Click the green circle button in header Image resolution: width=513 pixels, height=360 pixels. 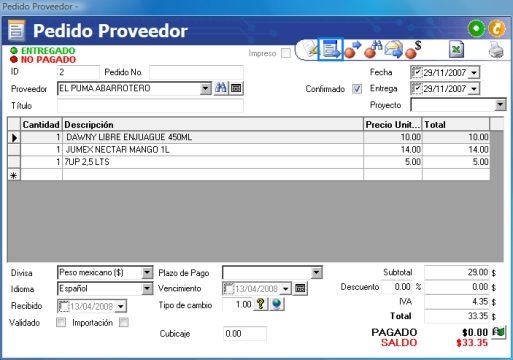476,29
